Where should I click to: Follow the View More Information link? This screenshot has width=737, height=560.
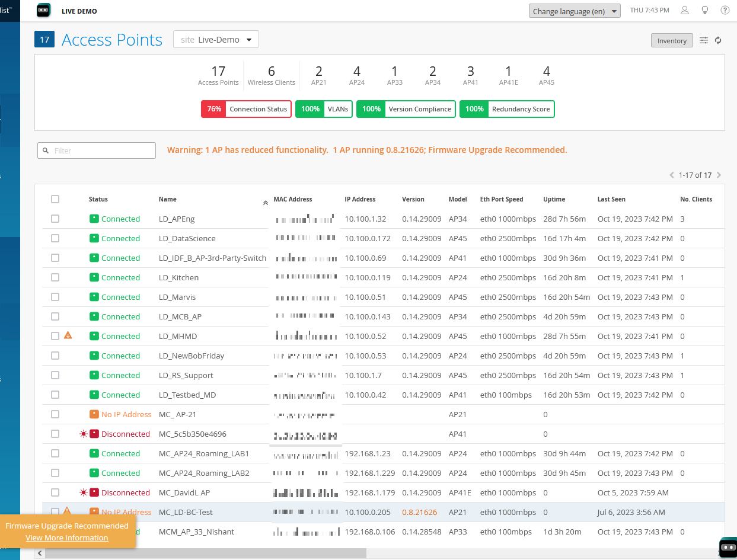pos(67,538)
